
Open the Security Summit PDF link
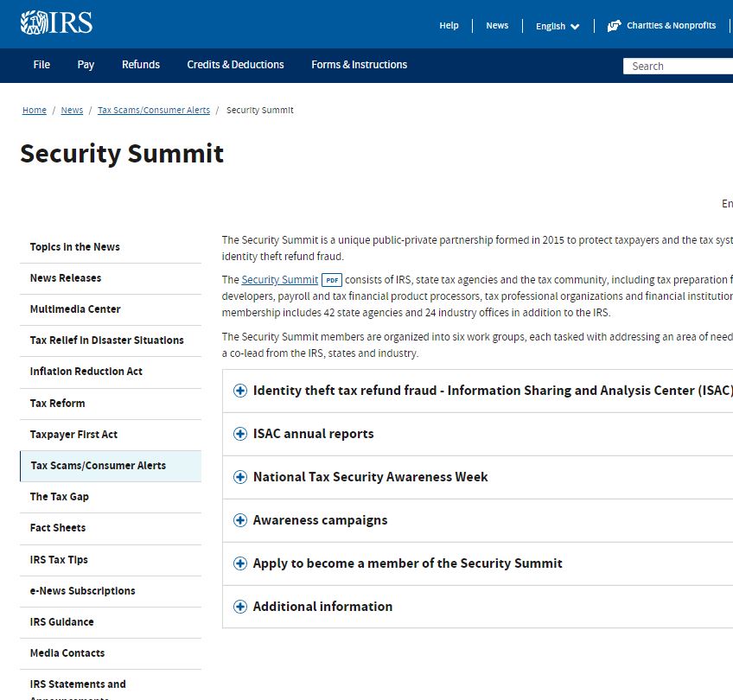click(279, 280)
